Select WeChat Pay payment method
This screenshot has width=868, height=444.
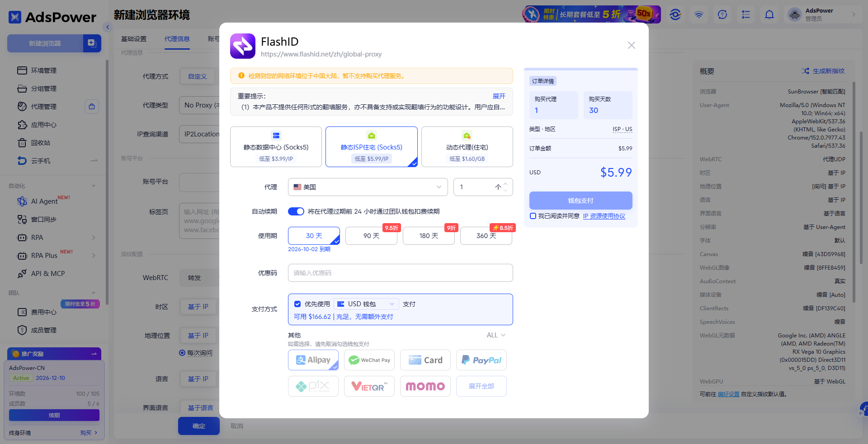tap(369, 360)
